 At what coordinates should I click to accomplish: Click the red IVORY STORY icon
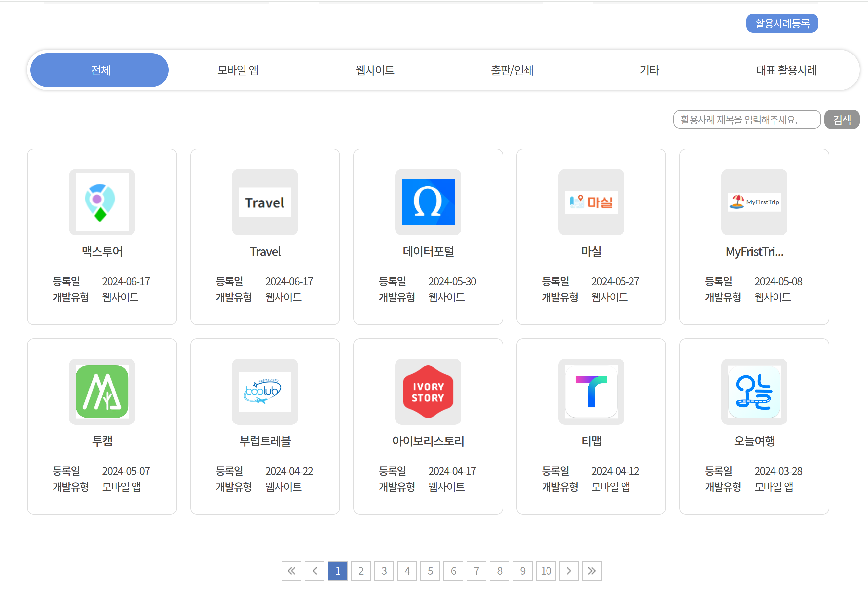(x=428, y=391)
